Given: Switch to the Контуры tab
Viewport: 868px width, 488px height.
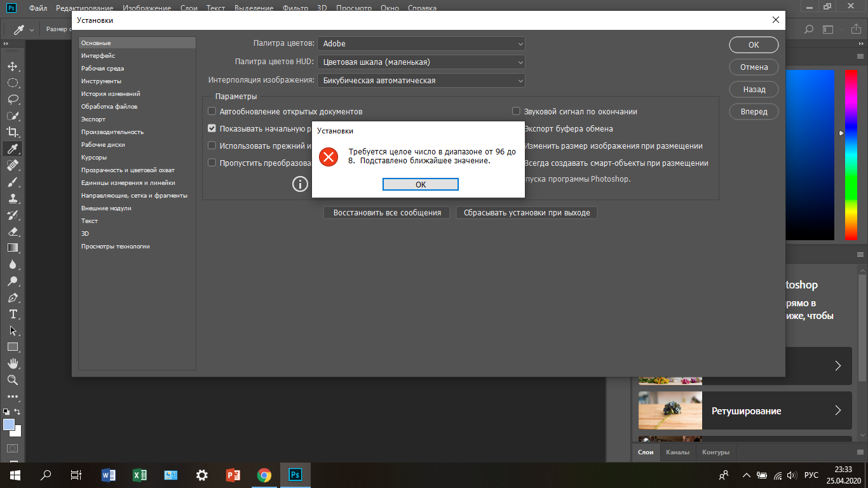Looking at the screenshot, I should [716, 452].
